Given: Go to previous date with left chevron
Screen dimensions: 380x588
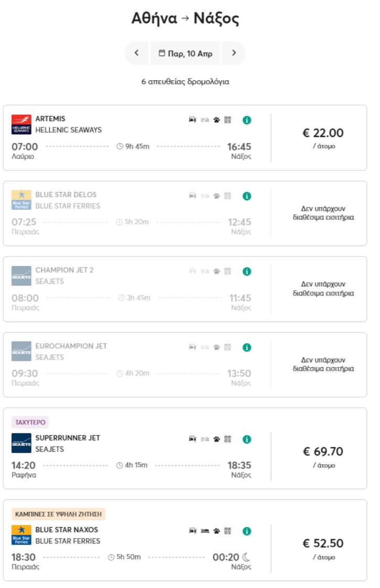Looking at the screenshot, I should coord(137,53).
